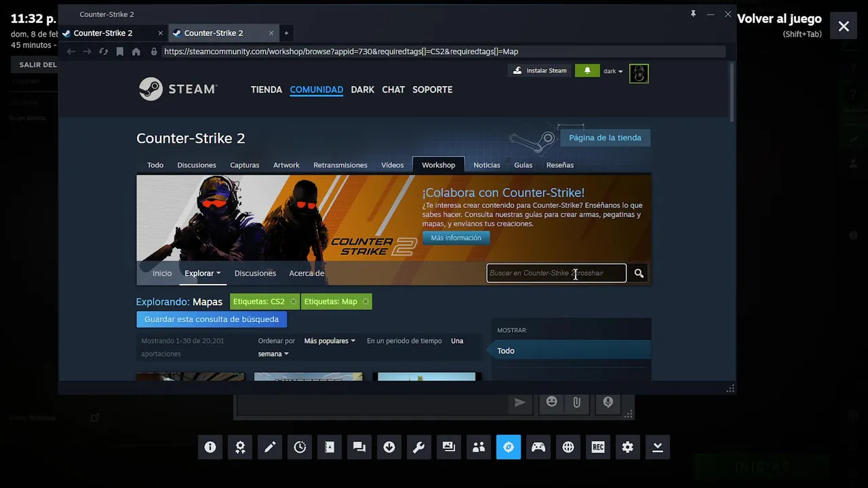Open the Más populares sort dropdown
This screenshot has height=488, width=868.
coord(330,341)
